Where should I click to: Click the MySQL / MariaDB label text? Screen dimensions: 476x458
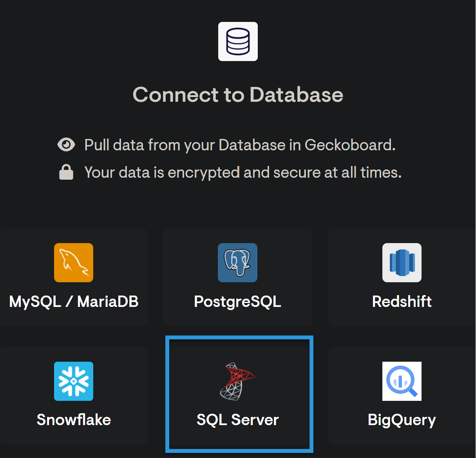(74, 301)
